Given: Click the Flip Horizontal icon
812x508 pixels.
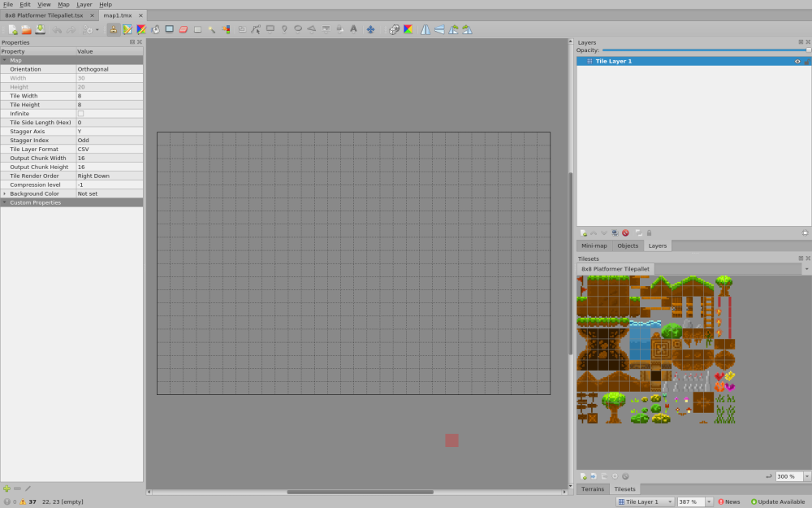Looking at the screenshot, I should coord(425,29).
